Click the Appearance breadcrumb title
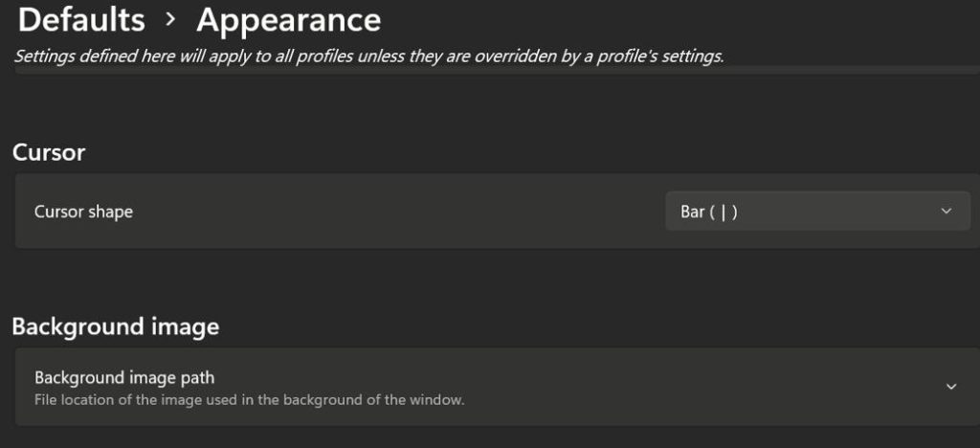 (288, 20)
